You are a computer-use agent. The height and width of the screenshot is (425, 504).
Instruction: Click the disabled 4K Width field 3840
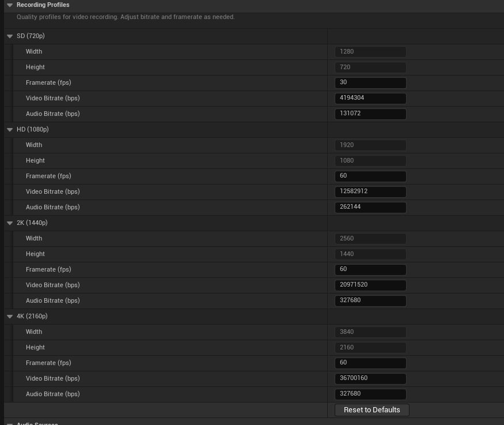pos(370,332)
